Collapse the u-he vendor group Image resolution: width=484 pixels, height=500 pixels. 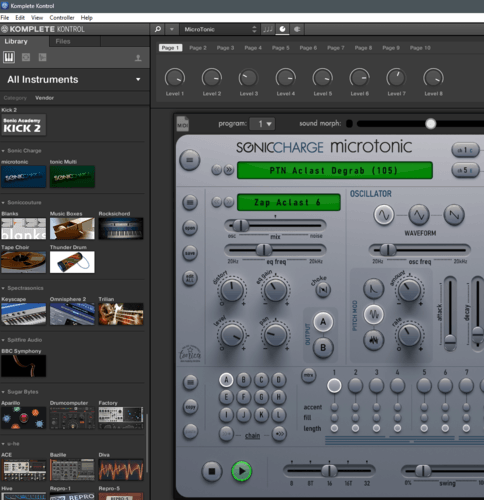[x=3, y=444]
